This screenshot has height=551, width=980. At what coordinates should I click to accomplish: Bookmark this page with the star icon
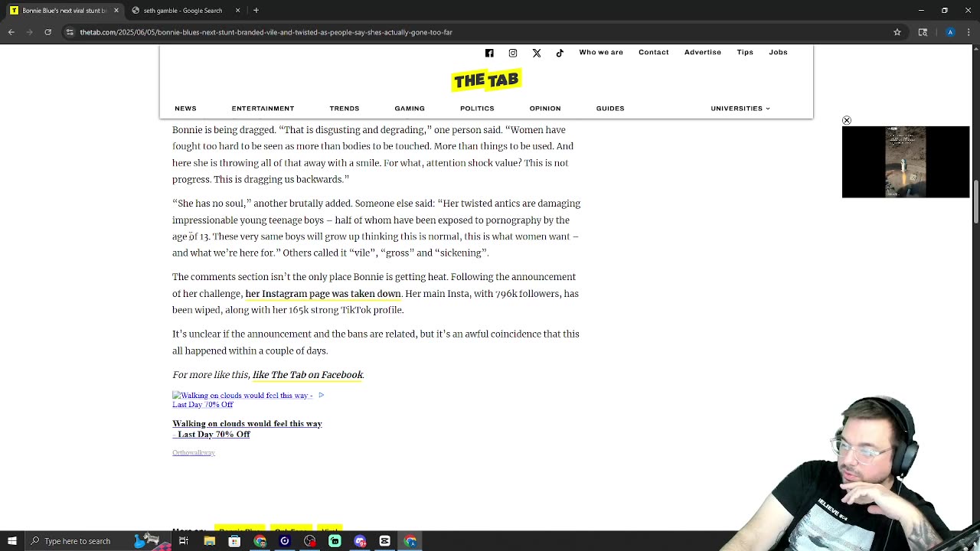click(x=897, y=32)
